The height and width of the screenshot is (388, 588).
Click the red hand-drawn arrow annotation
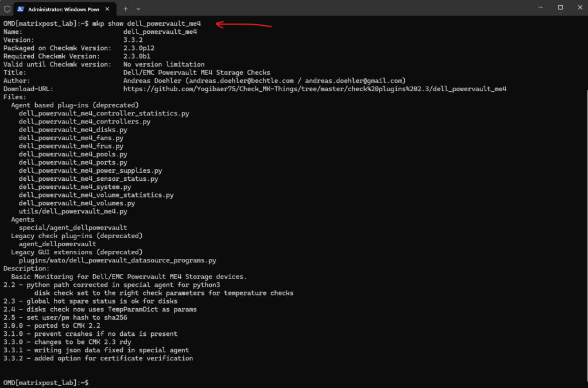pyautogui.click(x=243, y=24)
